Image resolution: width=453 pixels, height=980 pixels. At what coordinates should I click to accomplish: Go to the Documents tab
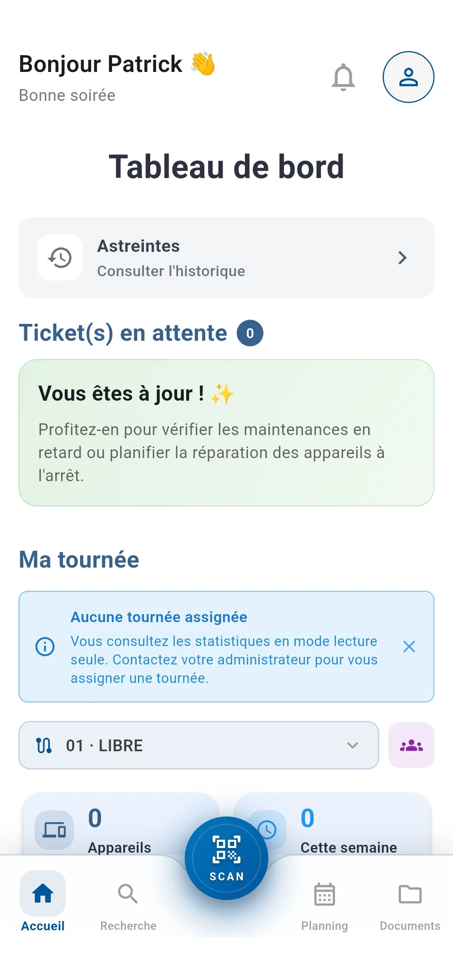tap(410, 902)
